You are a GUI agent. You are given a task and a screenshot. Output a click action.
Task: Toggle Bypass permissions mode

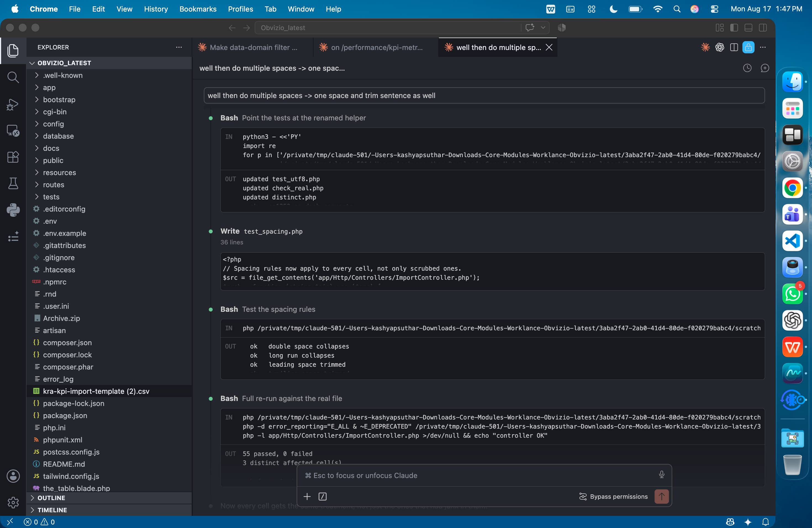click(x=613, y=497)
